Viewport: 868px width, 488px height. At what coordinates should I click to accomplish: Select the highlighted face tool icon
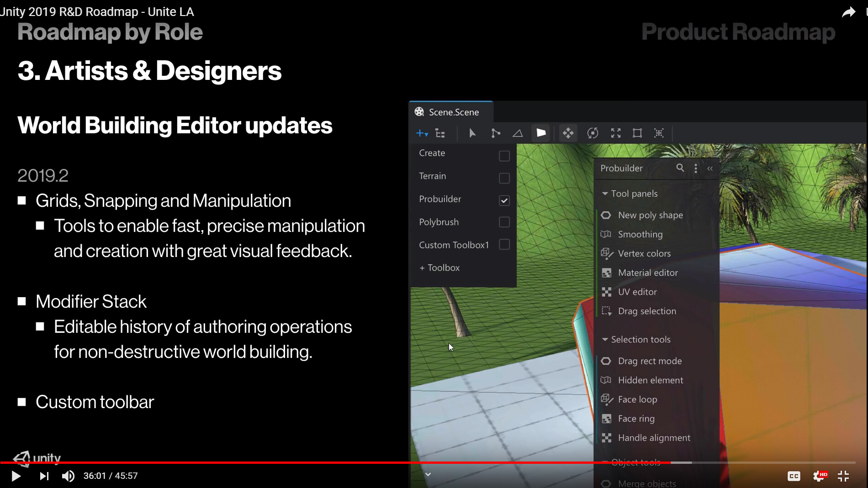(x=541, y=133)
